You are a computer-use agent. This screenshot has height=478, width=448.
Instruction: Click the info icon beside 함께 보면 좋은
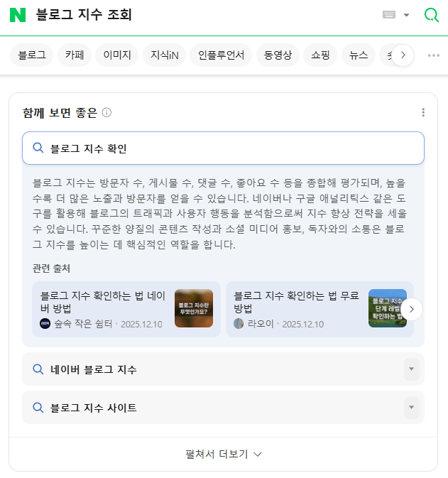pyautogui.click(x=106, y=113)
